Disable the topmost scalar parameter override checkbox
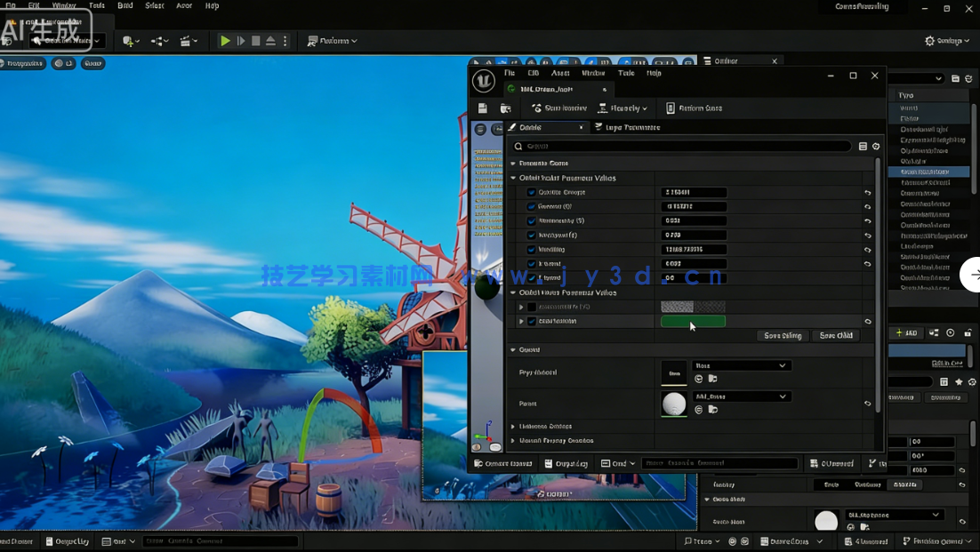 coord(530,192)
